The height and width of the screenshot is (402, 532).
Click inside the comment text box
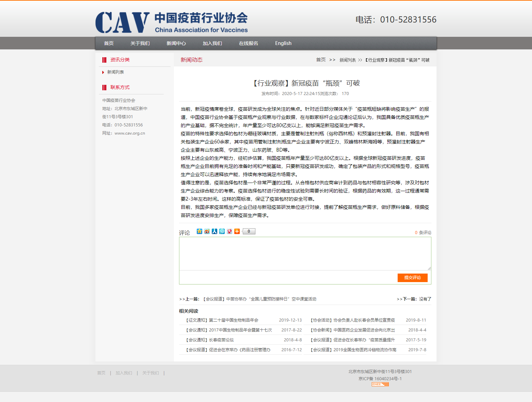click(305, 253)
